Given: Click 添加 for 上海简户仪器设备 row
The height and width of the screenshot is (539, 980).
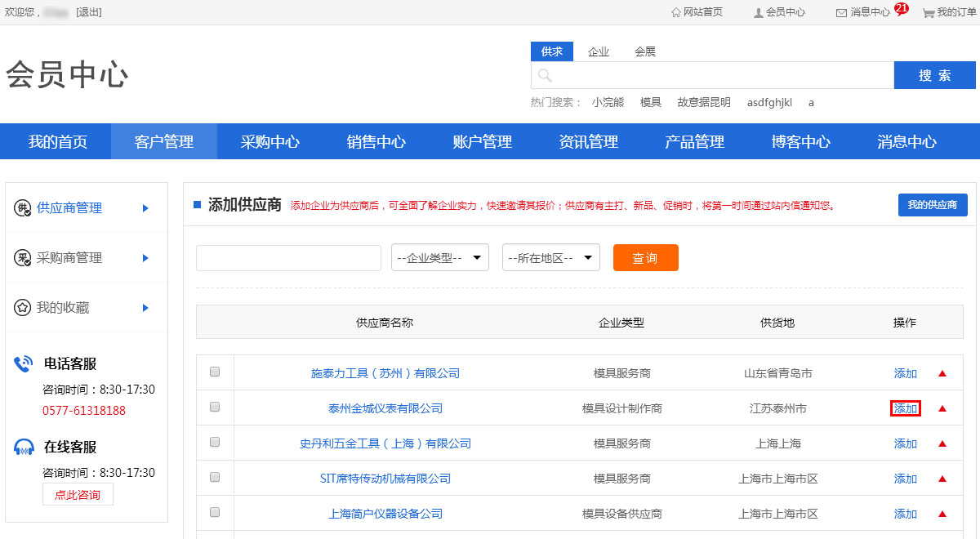Looking at the screenshot, I should click(906, 514).
